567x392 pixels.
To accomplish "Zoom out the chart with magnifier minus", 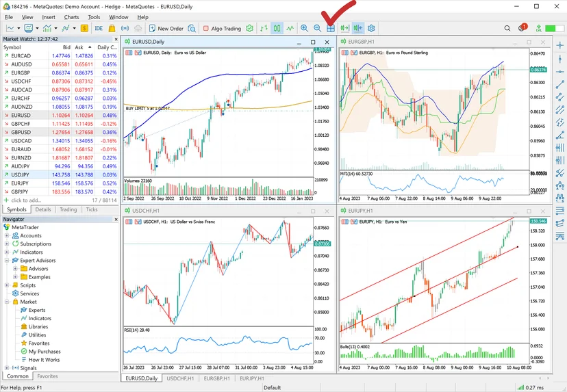I will (317, 28).
